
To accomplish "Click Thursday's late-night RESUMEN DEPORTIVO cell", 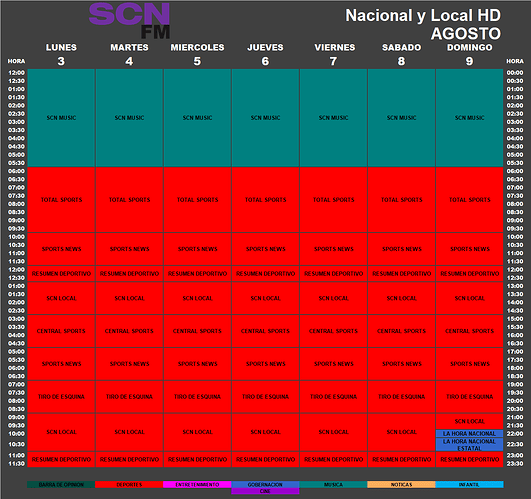I will (266, 459).
